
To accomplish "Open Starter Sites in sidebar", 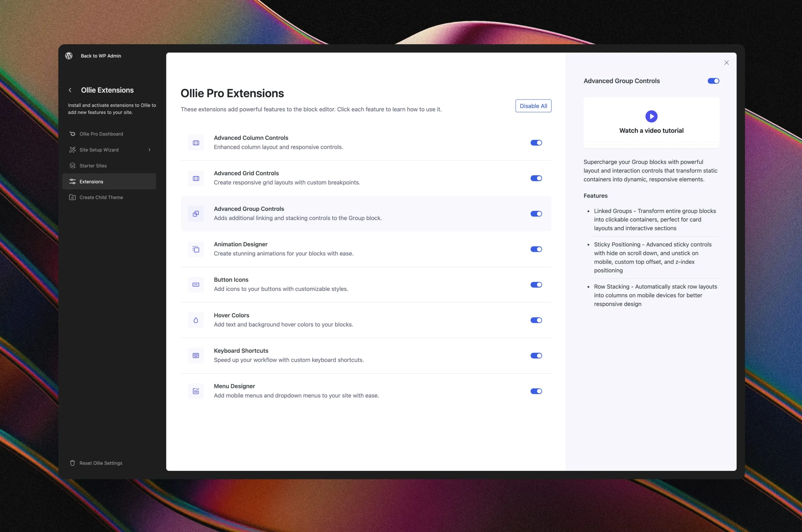I will click(93, 166).
